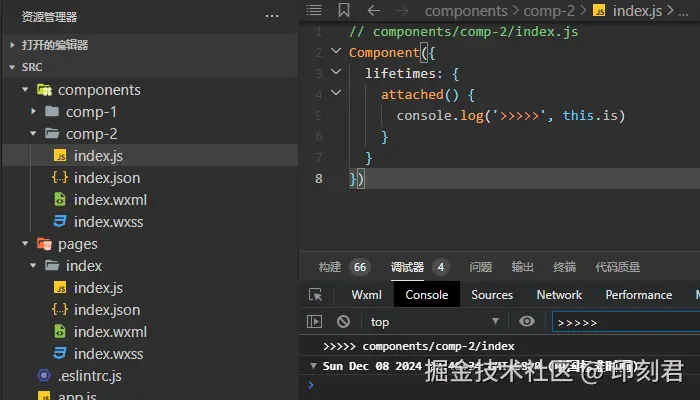Expand the 打开的编辑器 section

[x=12, y=45]
